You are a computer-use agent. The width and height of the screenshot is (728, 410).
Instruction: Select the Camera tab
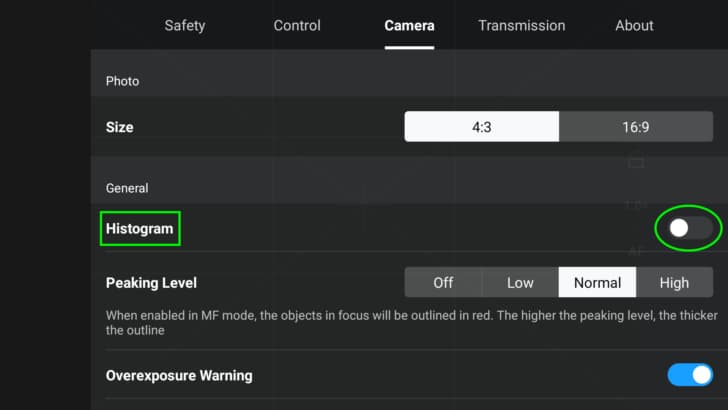pos(409,26)
